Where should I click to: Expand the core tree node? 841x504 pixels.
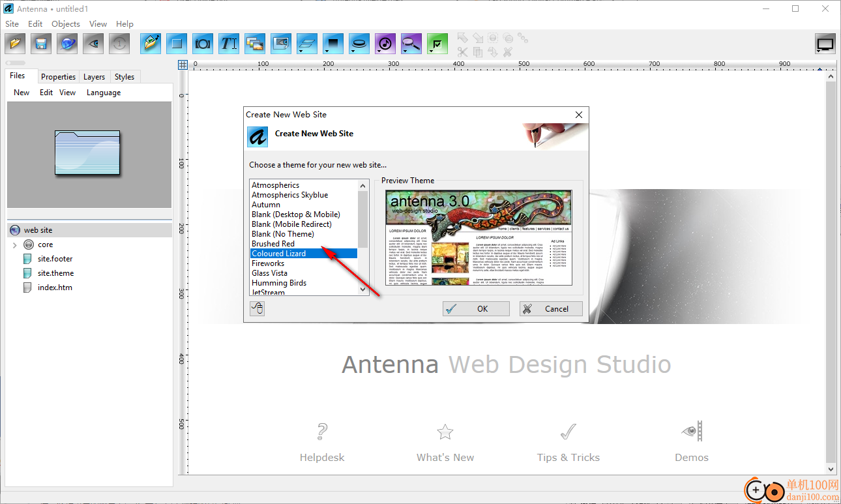tap(14, 245)
